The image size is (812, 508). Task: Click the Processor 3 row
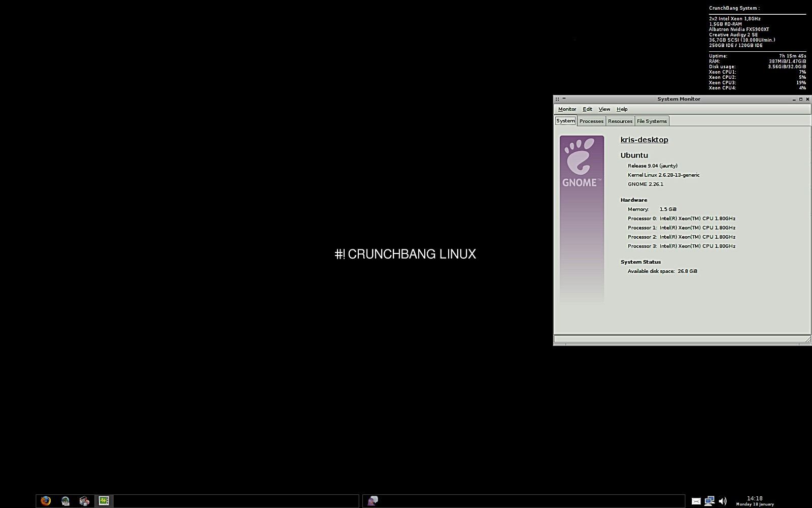click(x=681, y=246)
